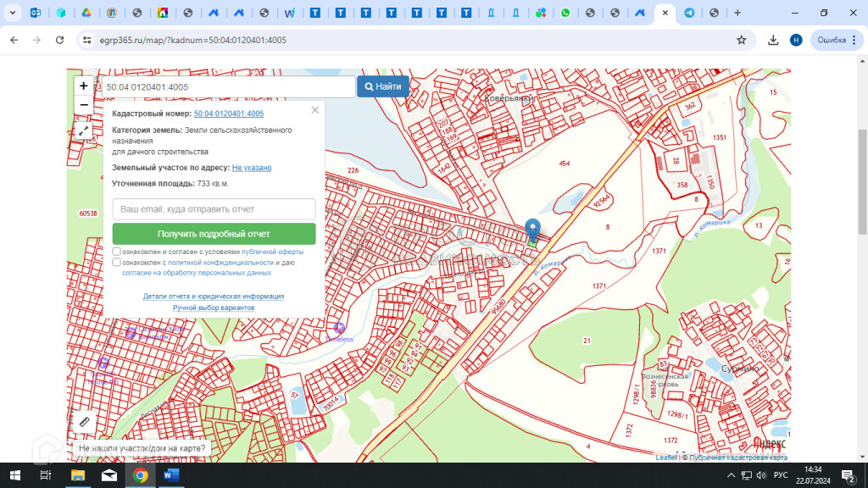Zoom in the map with plus button
Screen dimensions: 868x488
[83, 86]
